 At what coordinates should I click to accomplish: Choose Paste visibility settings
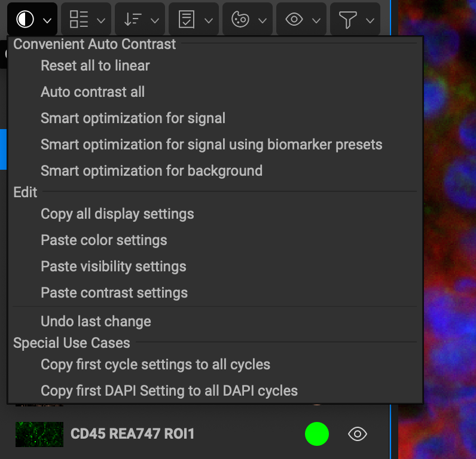pyautogui.click(x=215, y=267)
